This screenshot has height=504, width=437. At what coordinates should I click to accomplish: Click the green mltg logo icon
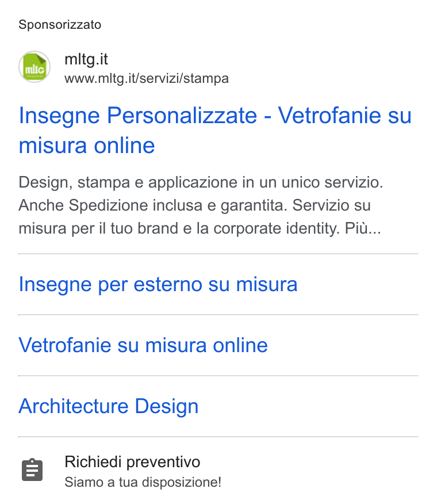34,67
